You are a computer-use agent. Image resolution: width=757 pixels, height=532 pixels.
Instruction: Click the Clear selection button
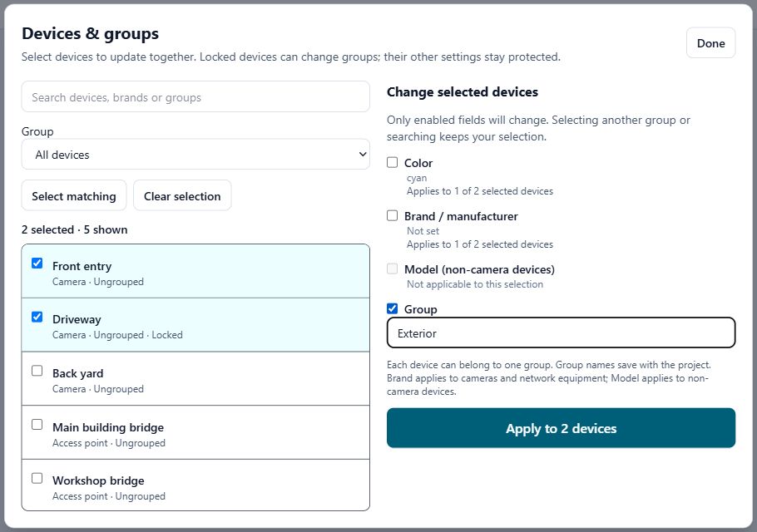point(182,196)
